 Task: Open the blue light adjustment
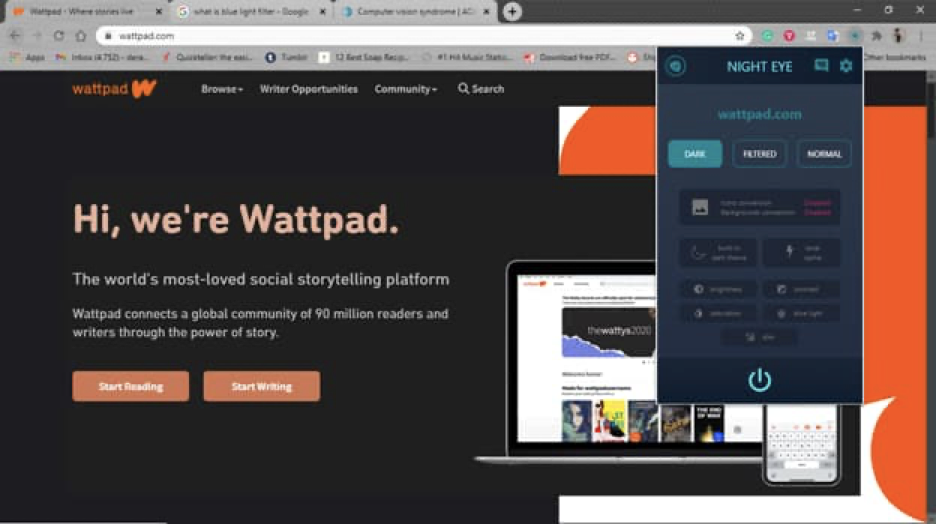click(800, 313)
